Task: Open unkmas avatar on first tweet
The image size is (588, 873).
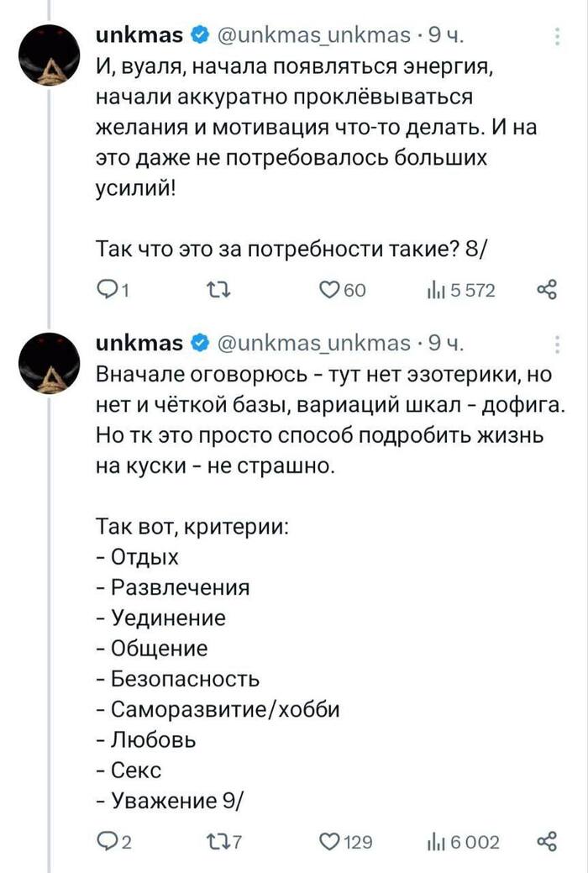Action: [x=52, y=53]
